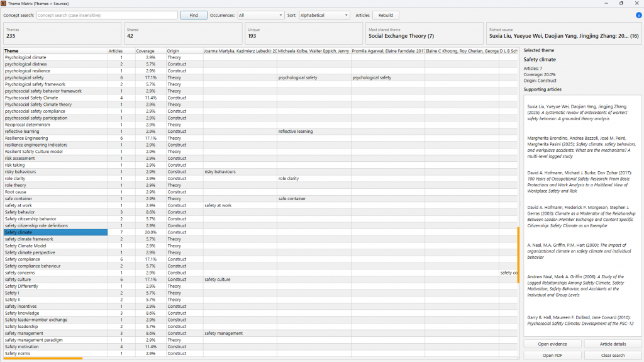
Task: Select the 'risk assessment' theme row
Action: click(55, 159)
